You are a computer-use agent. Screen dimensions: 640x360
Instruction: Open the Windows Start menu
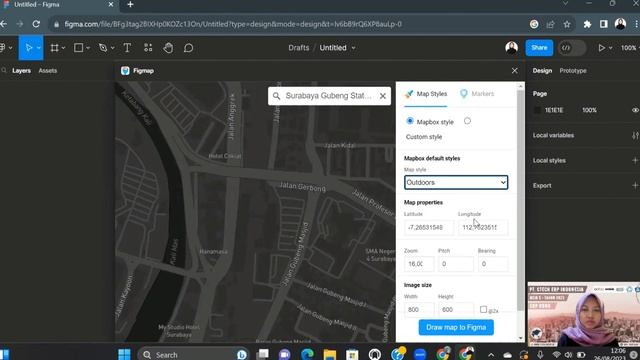(x=124, y=354)
